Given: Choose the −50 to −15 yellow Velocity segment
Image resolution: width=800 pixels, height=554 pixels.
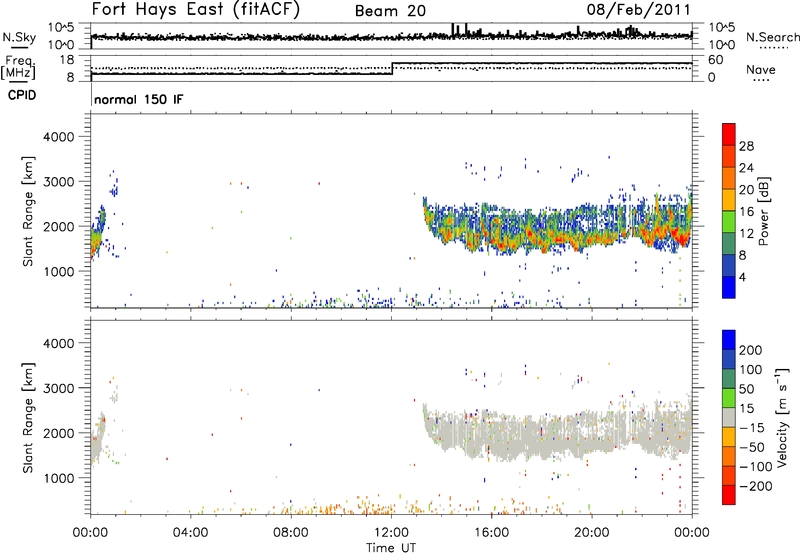Looking at the screenshot, I should pos(729,437).
